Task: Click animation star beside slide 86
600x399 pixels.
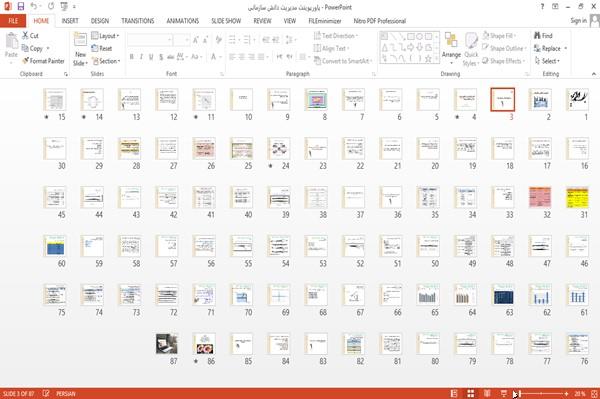Action: coord(196,361)
